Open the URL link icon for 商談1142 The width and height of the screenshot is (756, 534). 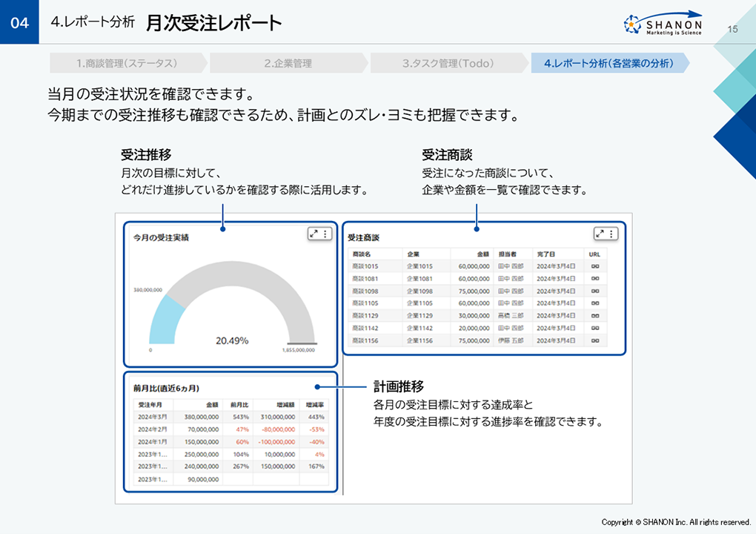point(595,328)
